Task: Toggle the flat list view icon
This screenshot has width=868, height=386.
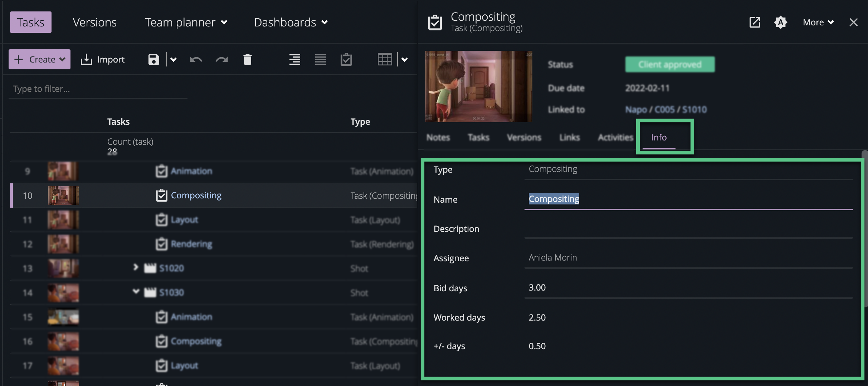Action: click(x=320, y=59)
